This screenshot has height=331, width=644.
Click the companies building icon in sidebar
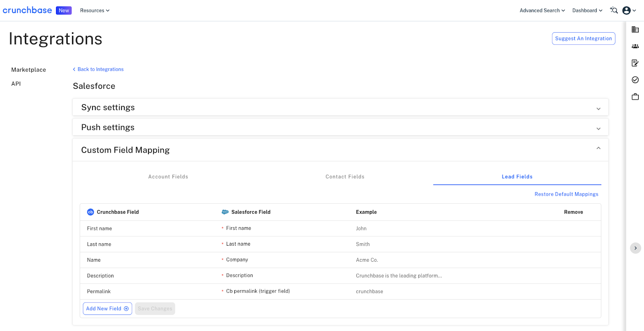tap(635, 29)
